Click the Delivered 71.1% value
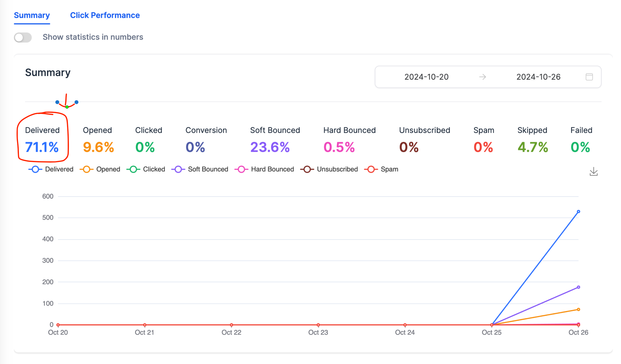Image resolution: width=621 pixels, height=364 pixels. 42,147
